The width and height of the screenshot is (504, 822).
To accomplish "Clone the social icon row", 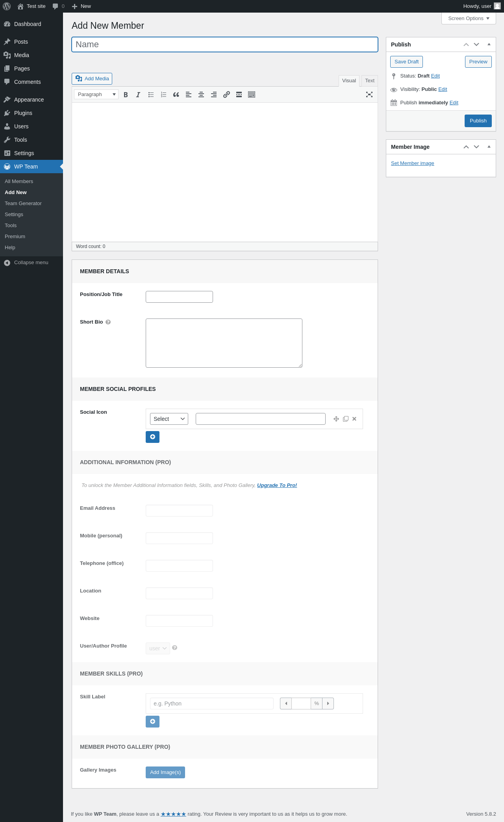I will tap(346, 419).
